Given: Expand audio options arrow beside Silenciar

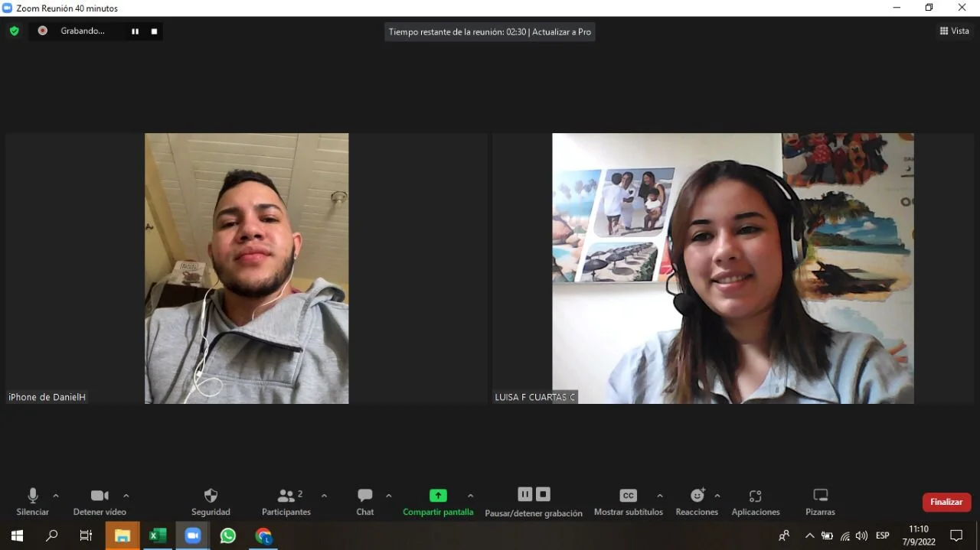Looking at the screenshot, I should (x=56, y=496).
